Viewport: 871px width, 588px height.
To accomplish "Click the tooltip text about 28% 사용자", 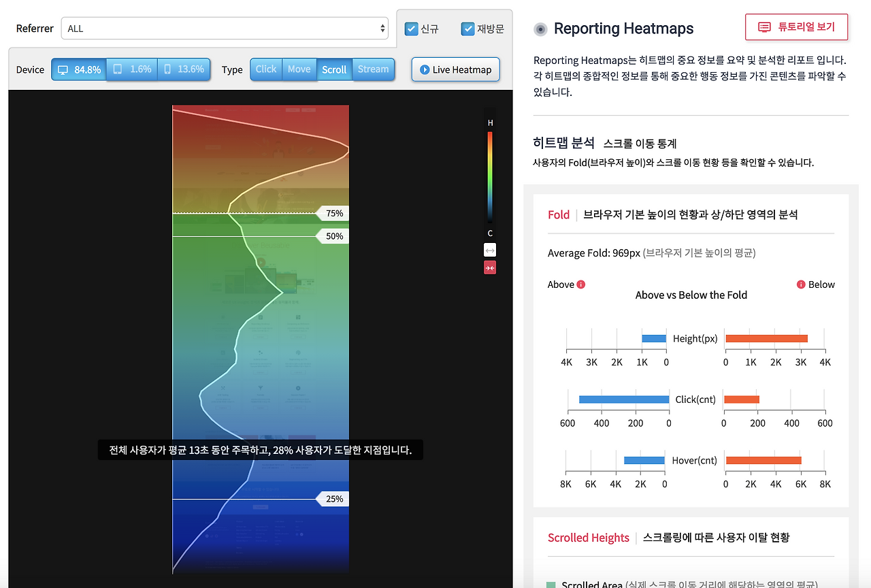I will point(261,450).
